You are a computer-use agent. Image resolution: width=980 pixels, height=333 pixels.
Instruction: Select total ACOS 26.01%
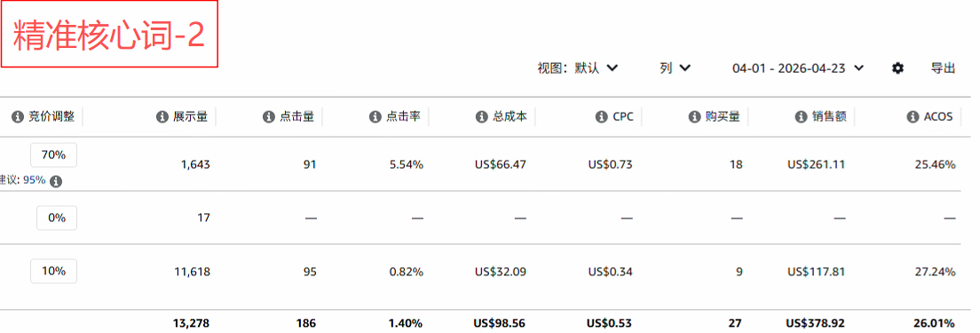click(934, 323)
